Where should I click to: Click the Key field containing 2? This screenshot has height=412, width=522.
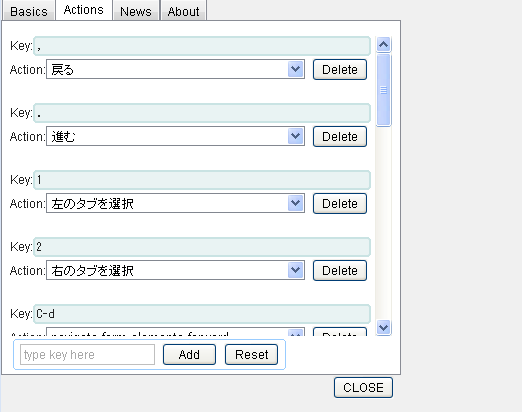(202, 247)
